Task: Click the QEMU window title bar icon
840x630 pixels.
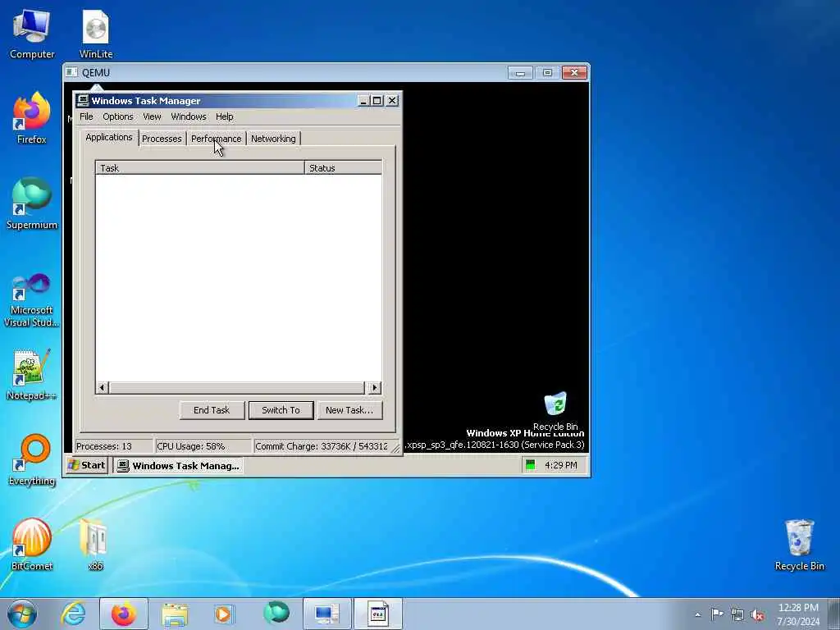Action: (x=72, y=72)
